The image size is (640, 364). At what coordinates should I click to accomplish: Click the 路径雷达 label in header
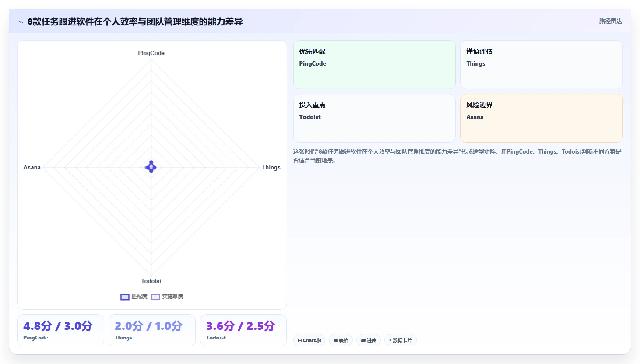click(610, 21)
